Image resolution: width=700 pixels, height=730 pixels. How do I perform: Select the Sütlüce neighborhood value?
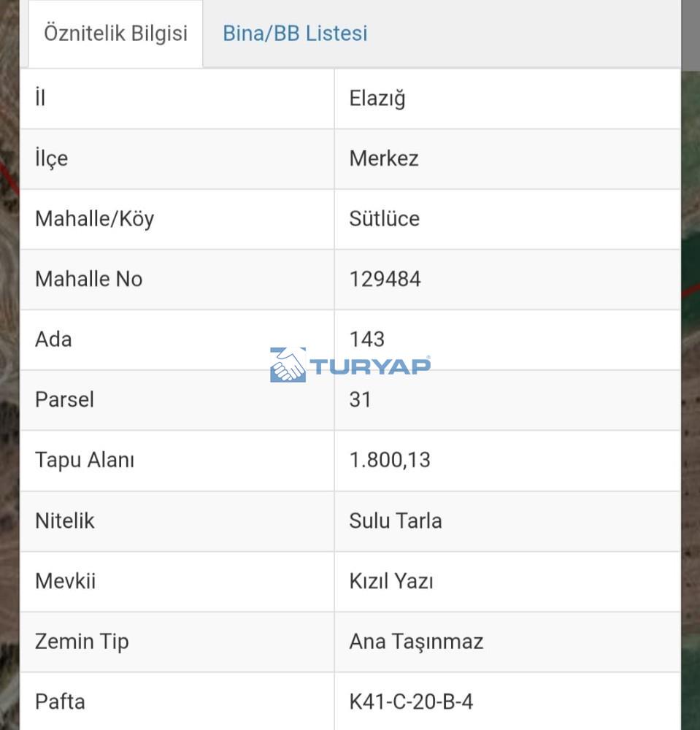385,219
